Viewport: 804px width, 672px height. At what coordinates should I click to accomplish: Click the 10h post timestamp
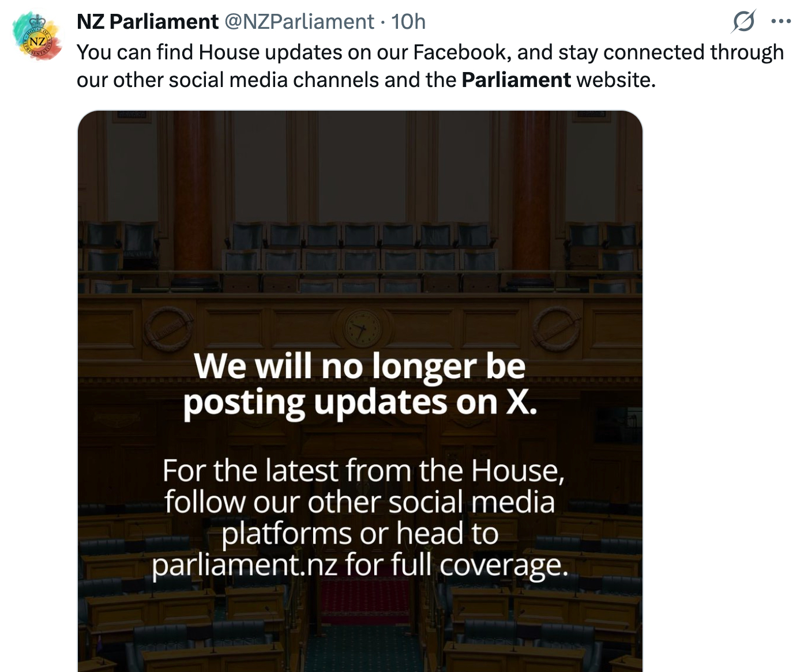(x=408, y=22)
